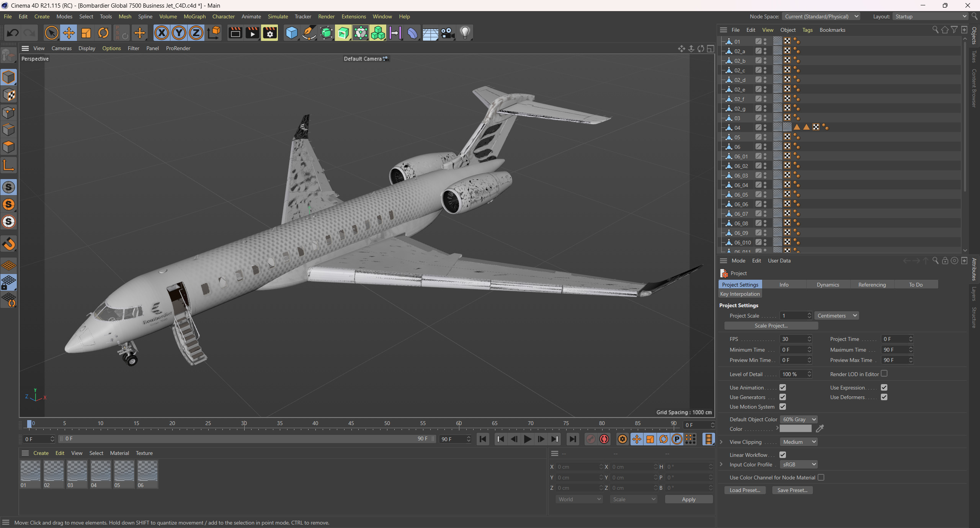Click frame 45 on the timeline ruler
The image size is (980, 528).
[x=351, y=423]
